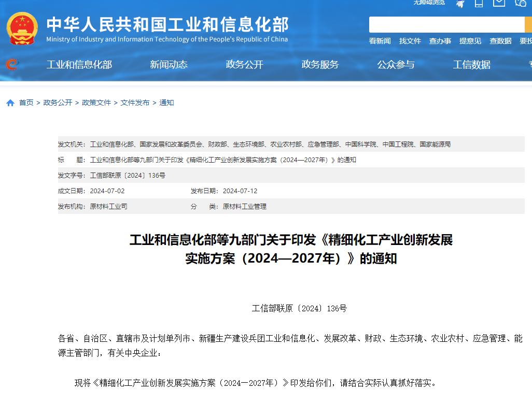Open the 政务服务 nav menu
532x404 pixels.
click(320, 64)
